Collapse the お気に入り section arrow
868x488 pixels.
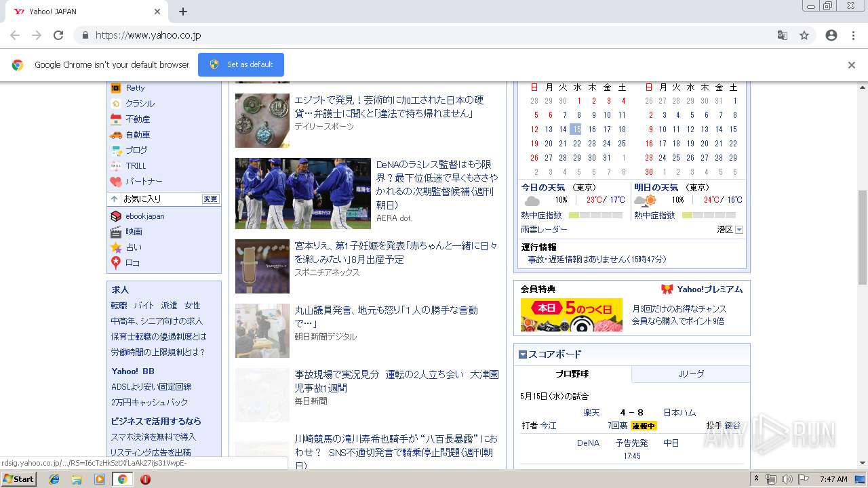115,199
